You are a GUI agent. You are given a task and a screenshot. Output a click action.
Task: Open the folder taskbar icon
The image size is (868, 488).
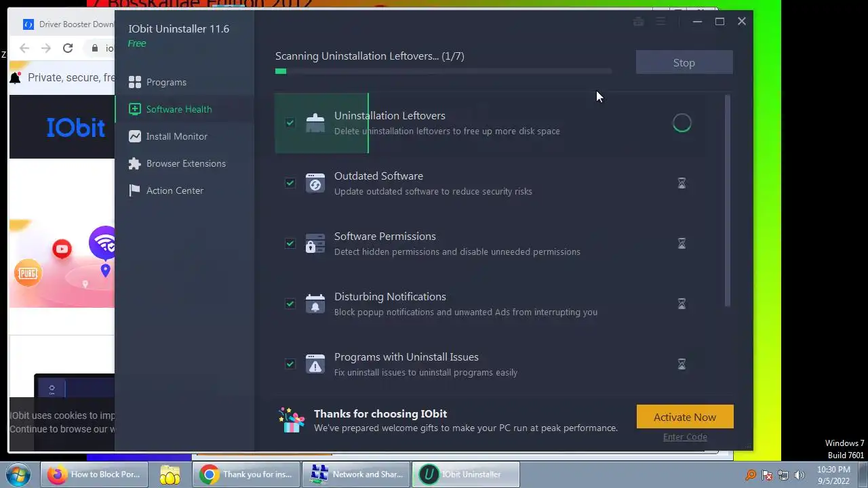click(170, 474)
